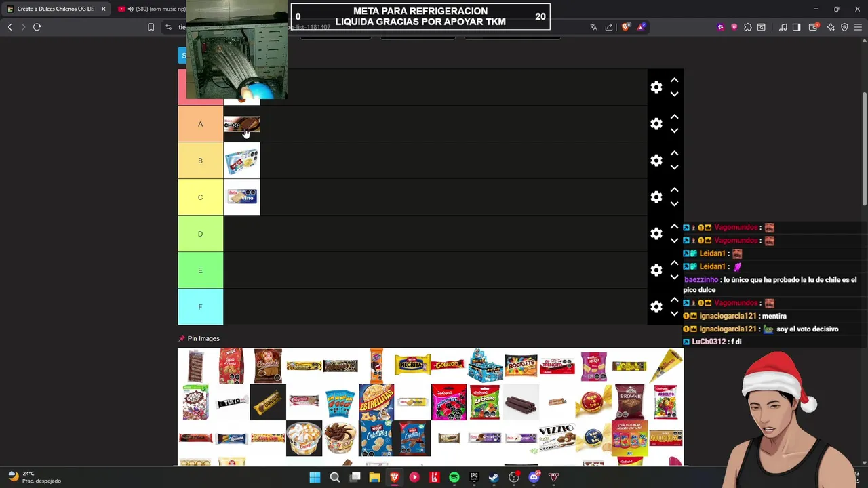This screenshot has height=488, width=868.
Task: Open the Windows Start menu
Action: point(315,477)
